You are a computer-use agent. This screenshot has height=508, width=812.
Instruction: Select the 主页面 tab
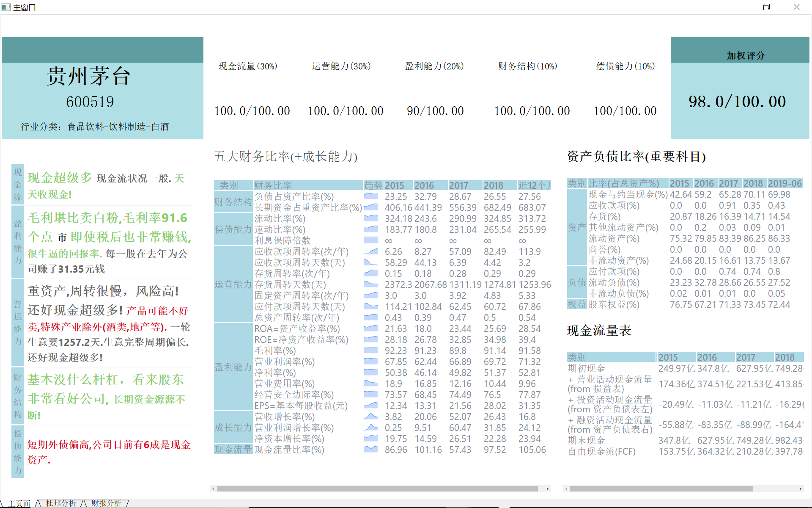coord(19,503)
